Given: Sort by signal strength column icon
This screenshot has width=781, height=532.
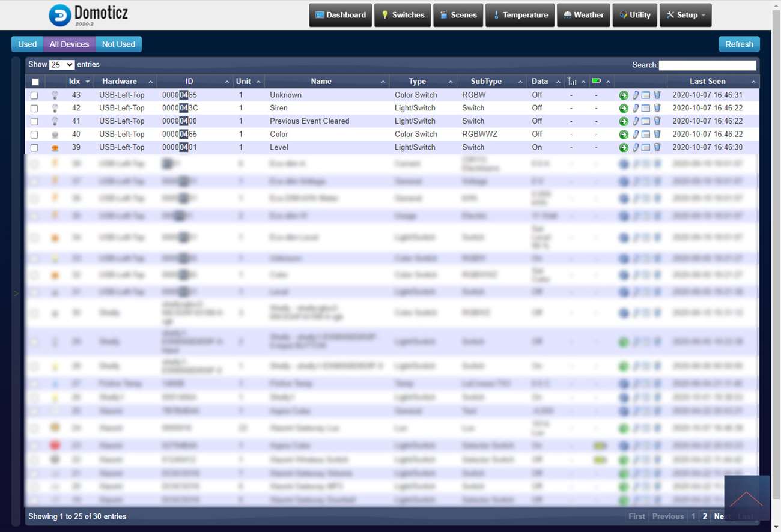Looking at the screenshot, I should pyautogui.click(x=572, y=82).
